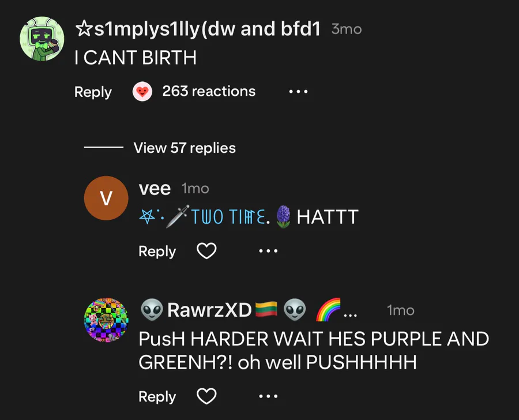
Task: Expand View 57 replies
Action: 185,148
